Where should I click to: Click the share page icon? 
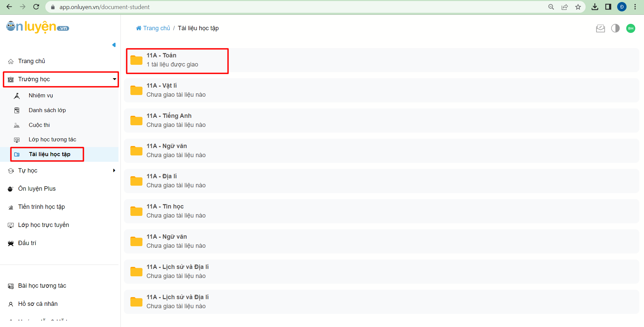tap(564, 7)
